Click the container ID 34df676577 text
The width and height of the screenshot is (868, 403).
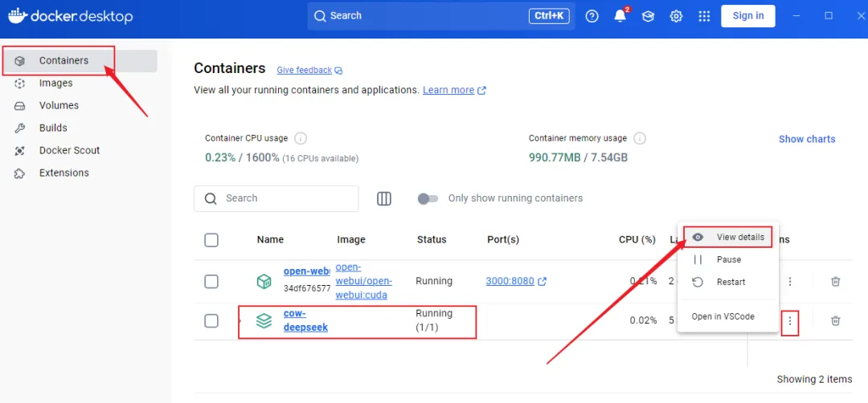307,288
